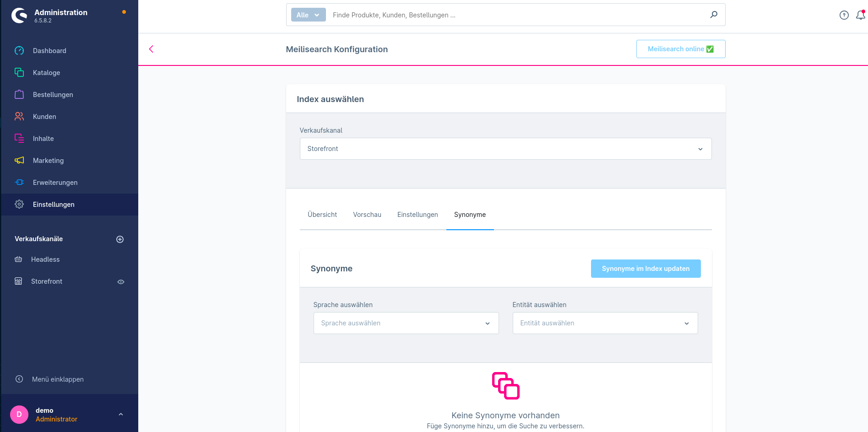Add a new Verkaufskanal with plus icon

120,239
